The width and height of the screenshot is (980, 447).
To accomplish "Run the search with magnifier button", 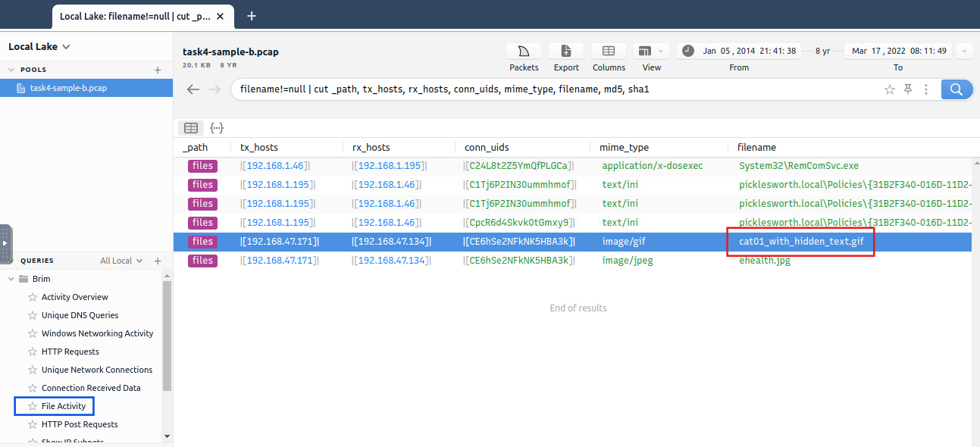I will [x=957, y=89].
